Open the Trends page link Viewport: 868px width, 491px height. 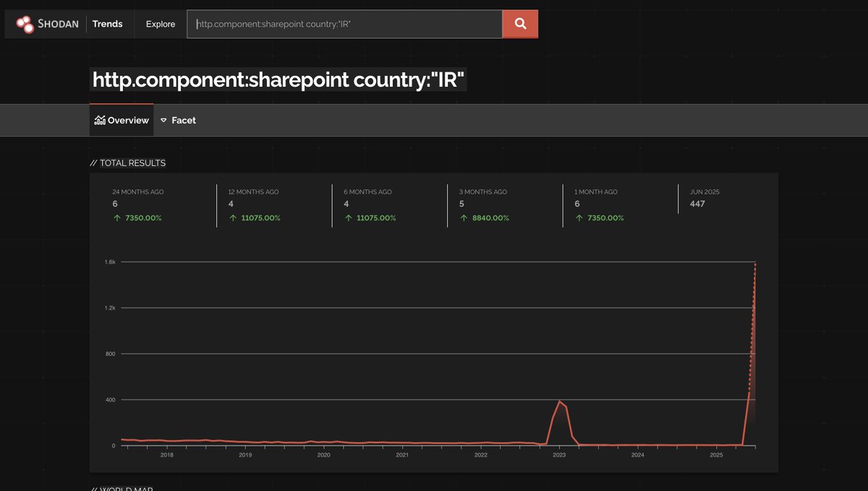pyautogui.click(x=108, y=24)
